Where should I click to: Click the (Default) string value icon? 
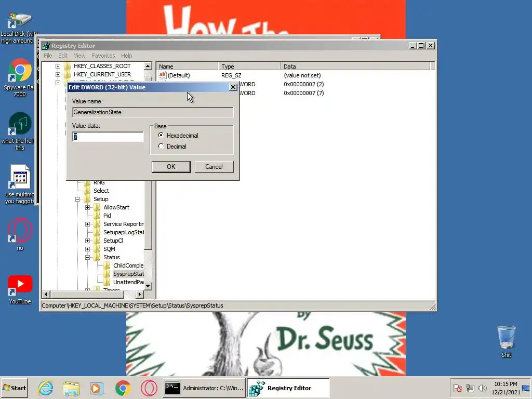163,75
